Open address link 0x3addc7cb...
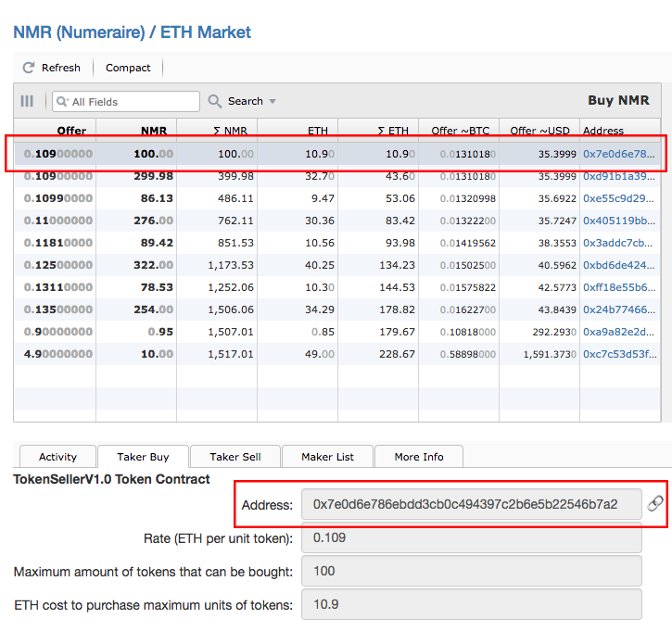This screenshot has width=672, height=644. (617, 243)
